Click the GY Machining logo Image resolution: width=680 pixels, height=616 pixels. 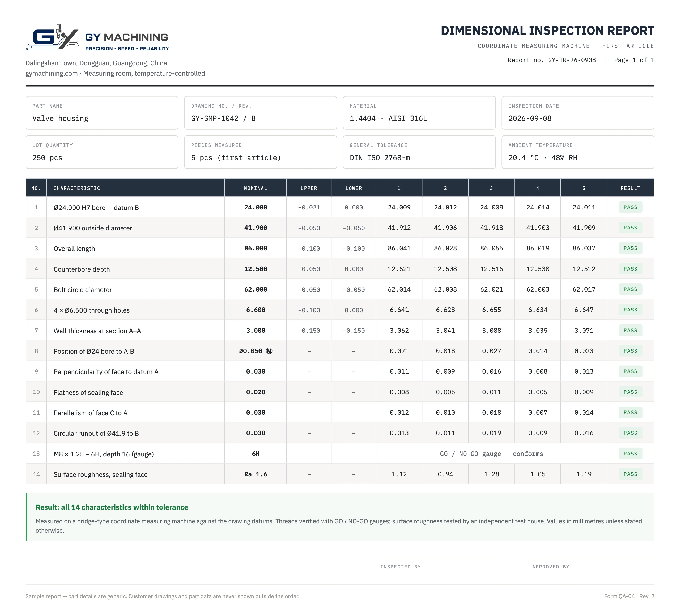(97, 37)
